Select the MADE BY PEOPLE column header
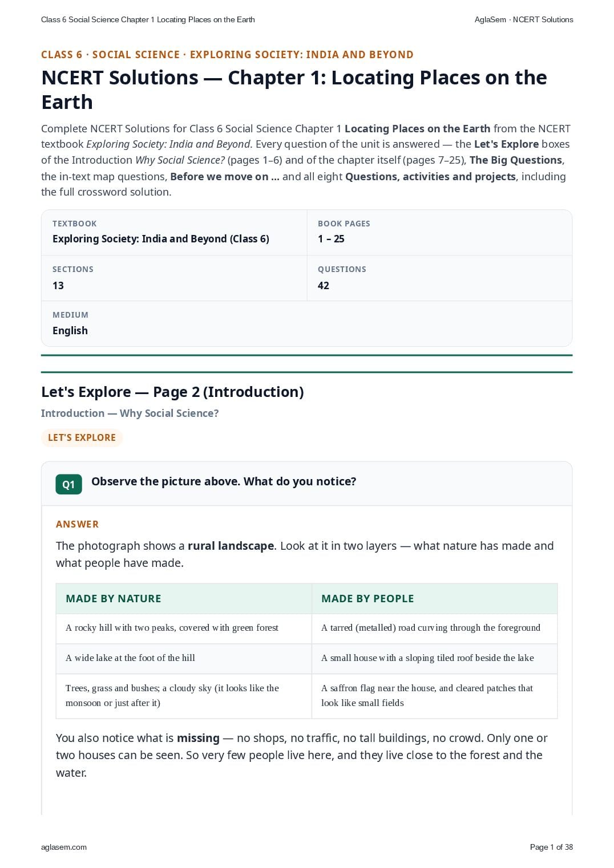The width and height of the screenshot is (614, 868). click(x=434, y=598)
